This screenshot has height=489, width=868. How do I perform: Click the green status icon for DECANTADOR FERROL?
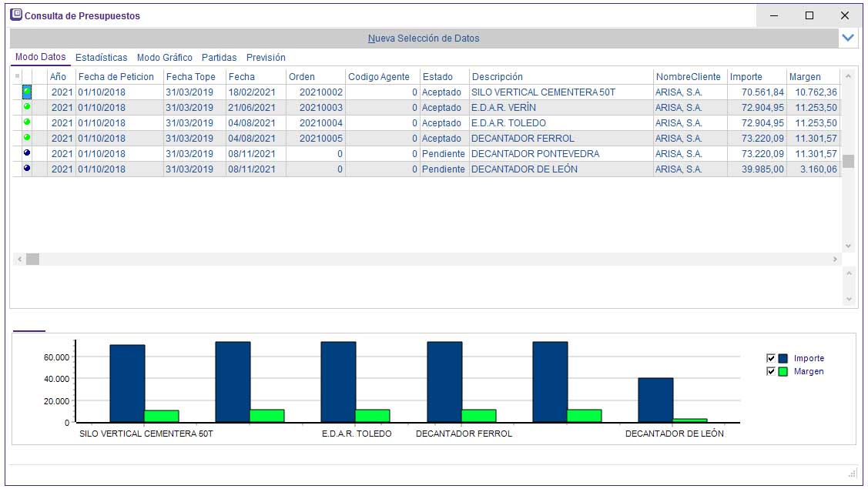pyautogui.click(x=27, y=138)
